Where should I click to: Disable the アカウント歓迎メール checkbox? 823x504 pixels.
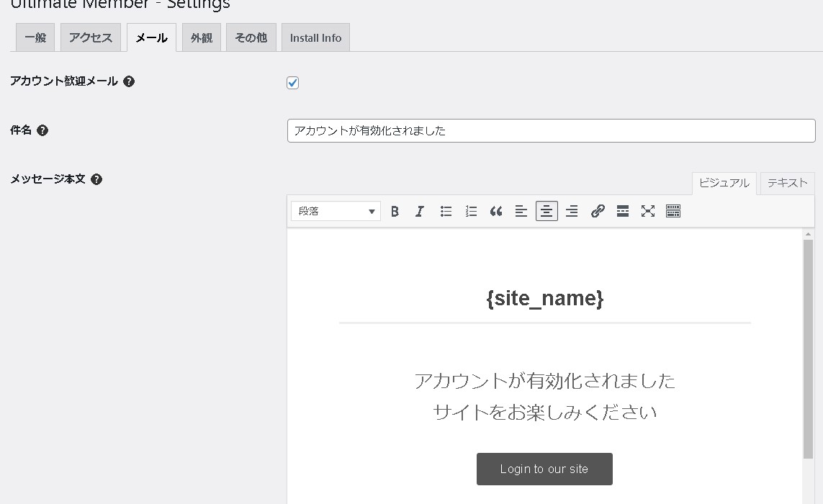coord(292,83)
